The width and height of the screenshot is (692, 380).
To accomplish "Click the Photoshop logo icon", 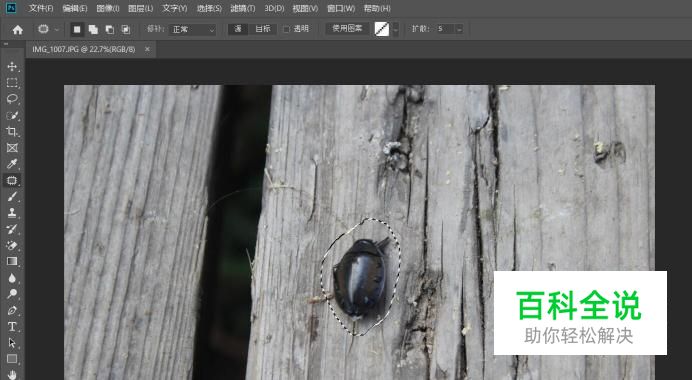I will point(11,8).
